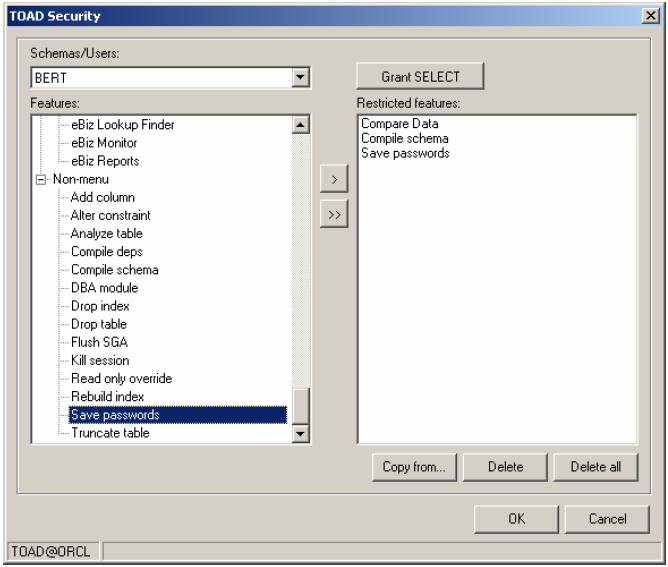Collapse the Non-menu tree node

coord(41,180)
